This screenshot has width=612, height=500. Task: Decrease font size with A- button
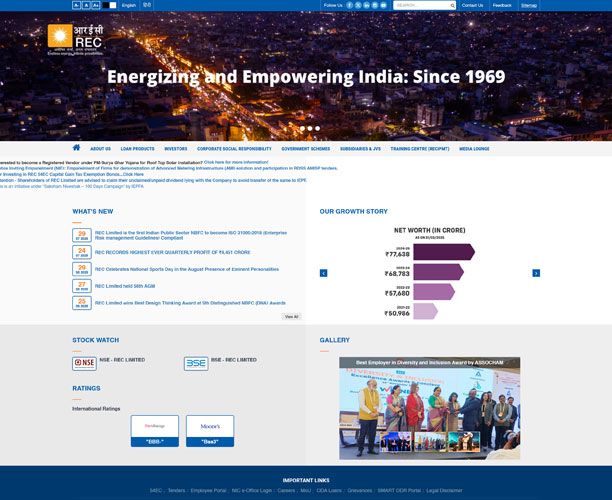[x=76, y=5]
